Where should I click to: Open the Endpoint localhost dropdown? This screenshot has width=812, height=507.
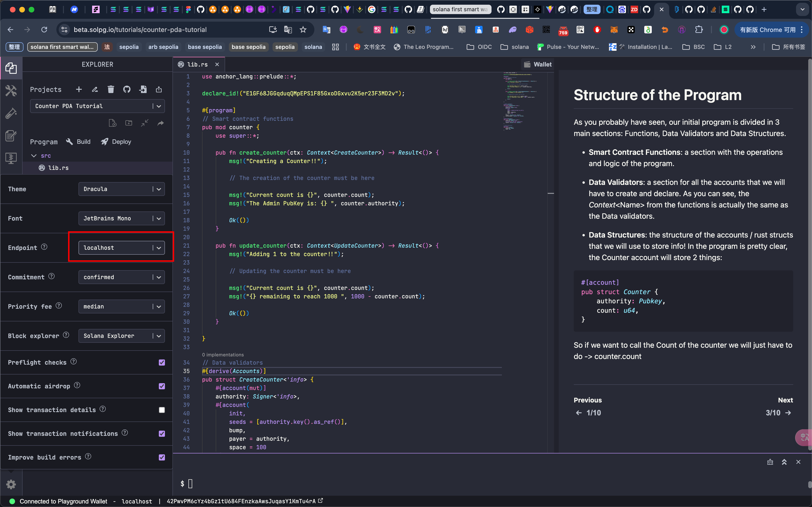tap(121, 248)
